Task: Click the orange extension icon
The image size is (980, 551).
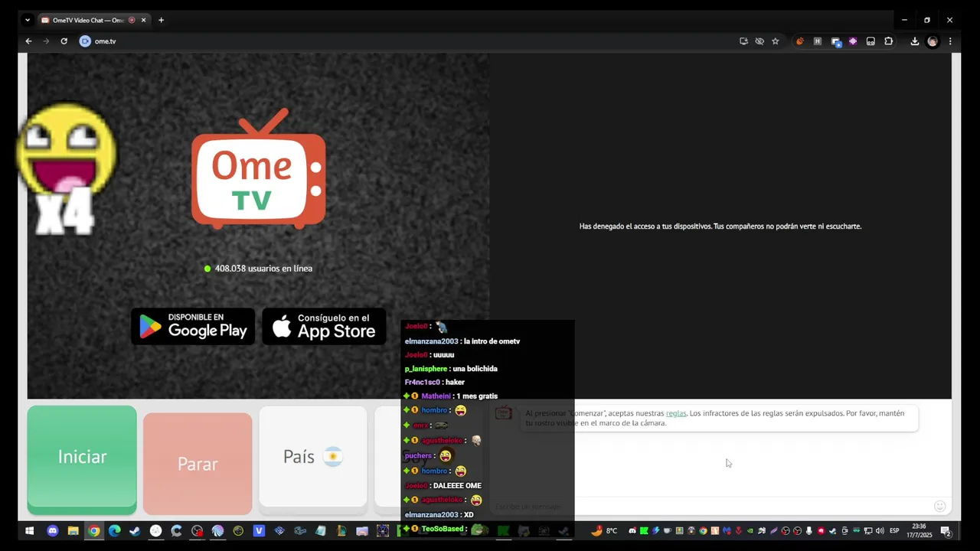Action: pos(800,41)
